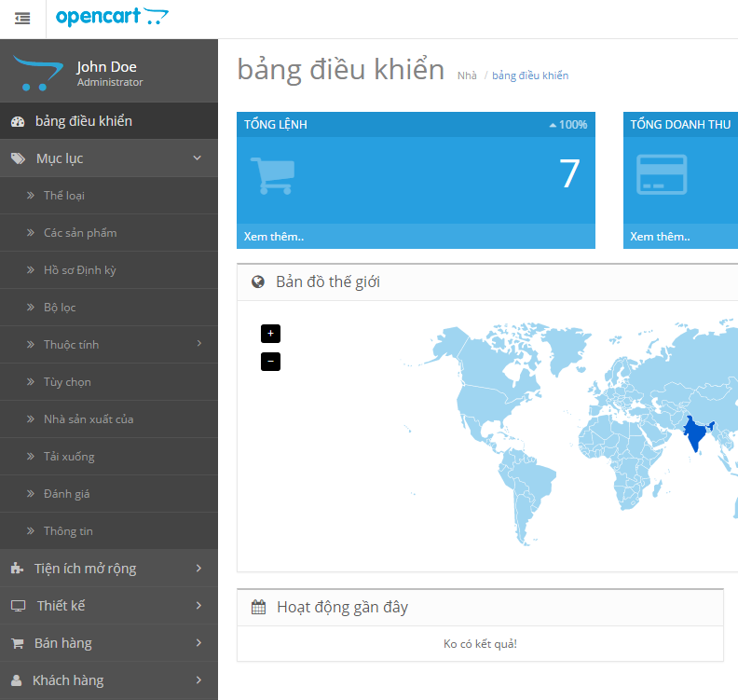738x700 pixels.
Task: Click Greenland on the world map
Action: tap(567, 349)
